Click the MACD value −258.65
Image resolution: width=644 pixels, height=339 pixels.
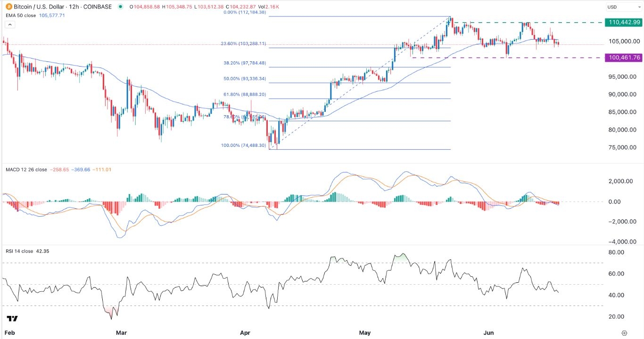(58, 169)
